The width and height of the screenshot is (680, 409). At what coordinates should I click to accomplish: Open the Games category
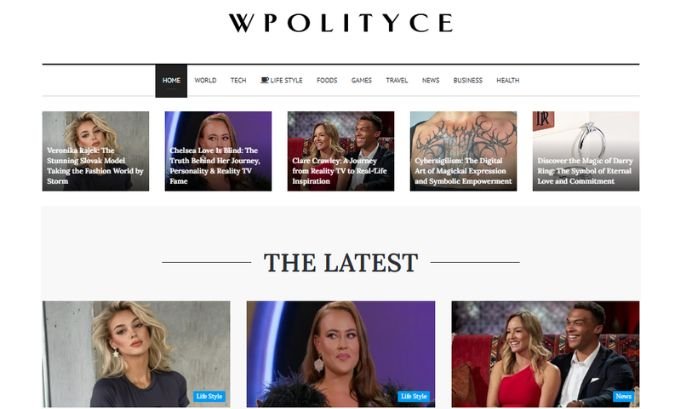pos(361,81)
